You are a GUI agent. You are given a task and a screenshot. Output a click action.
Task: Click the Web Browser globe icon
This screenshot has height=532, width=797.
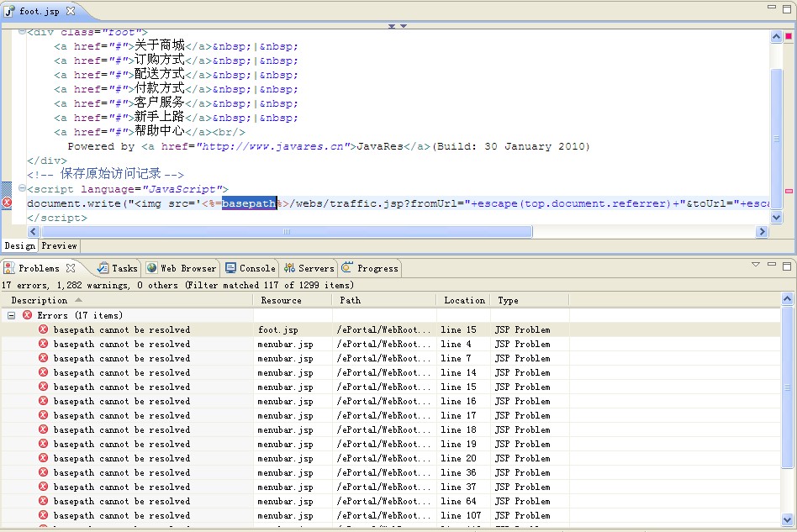pos(152,268)
